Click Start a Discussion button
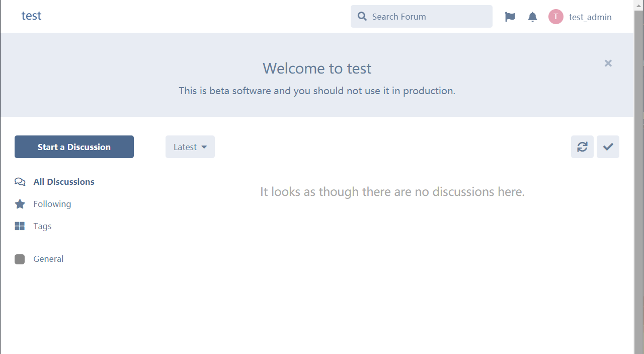 74,147
